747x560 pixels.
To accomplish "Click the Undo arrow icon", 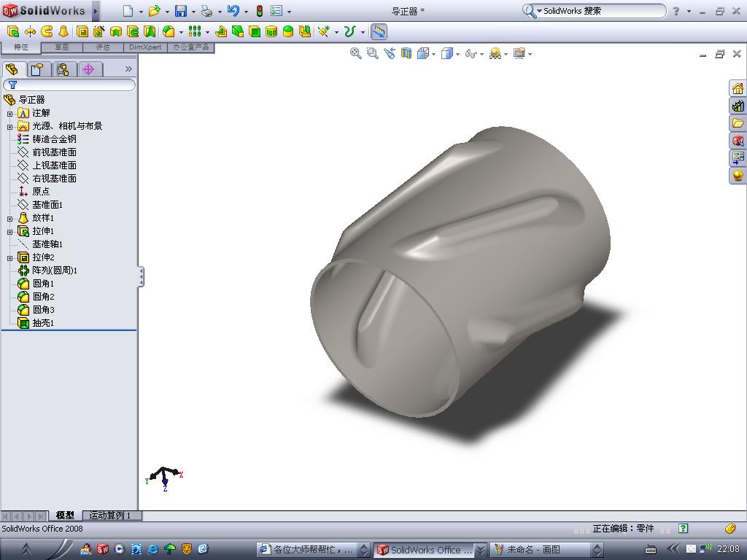I will [x=233, y=11].
